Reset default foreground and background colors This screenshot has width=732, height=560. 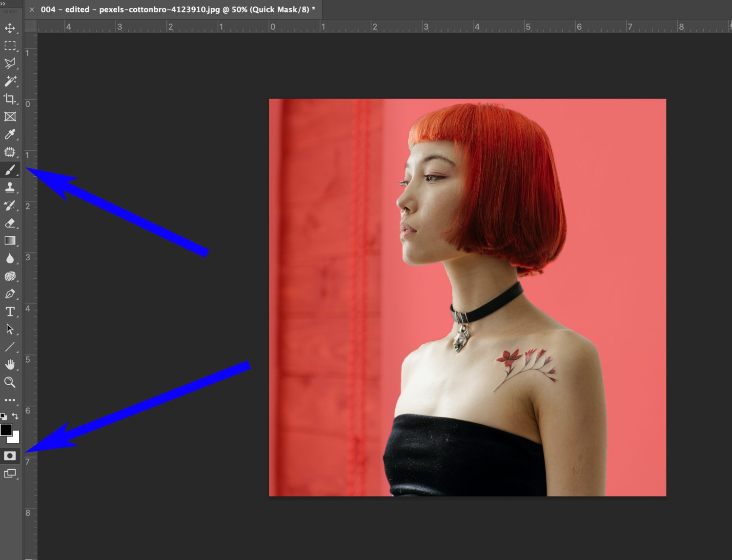pos(4,416)
